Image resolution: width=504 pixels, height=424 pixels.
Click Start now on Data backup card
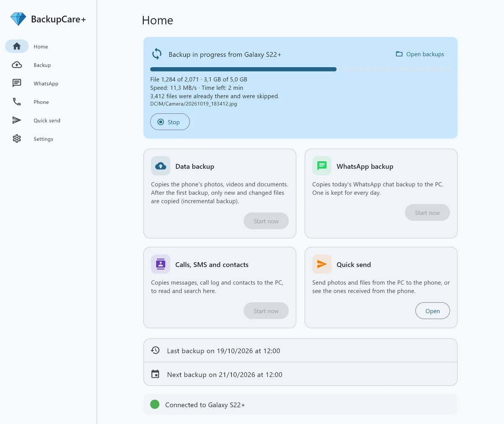[266, 221]
